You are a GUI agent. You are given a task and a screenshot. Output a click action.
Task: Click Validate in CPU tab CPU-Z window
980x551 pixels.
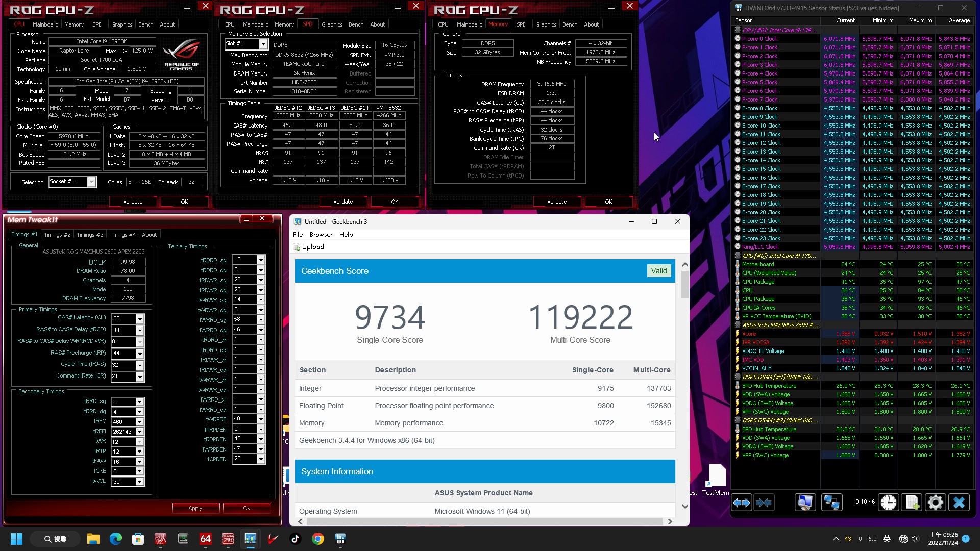pyautogui.click(x=133, y=202)
